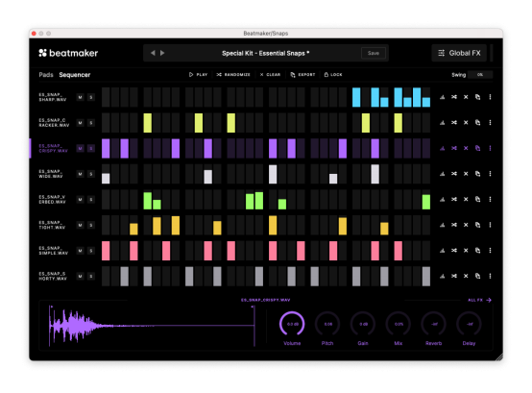Screen dimensions: 532x393
Task: Open velocity editor for ES_SNAP_SIMPLE row
Action: coord(442,251)
